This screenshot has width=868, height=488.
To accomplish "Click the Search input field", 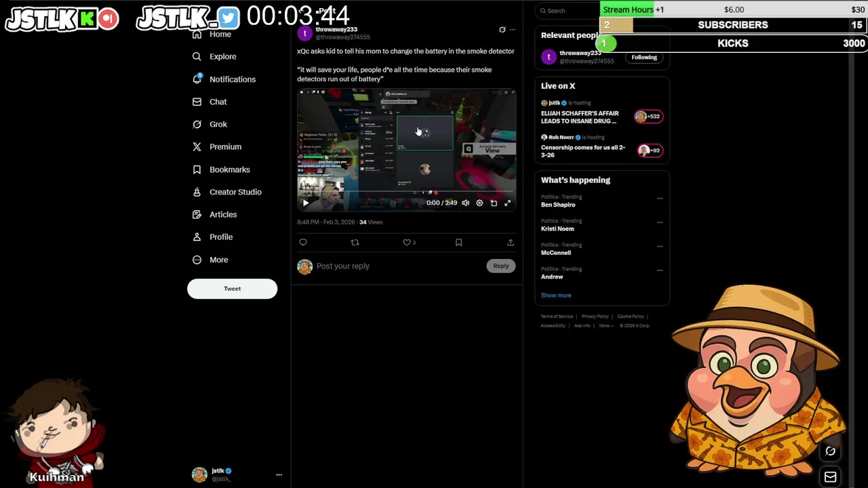I will click(568, 11).
